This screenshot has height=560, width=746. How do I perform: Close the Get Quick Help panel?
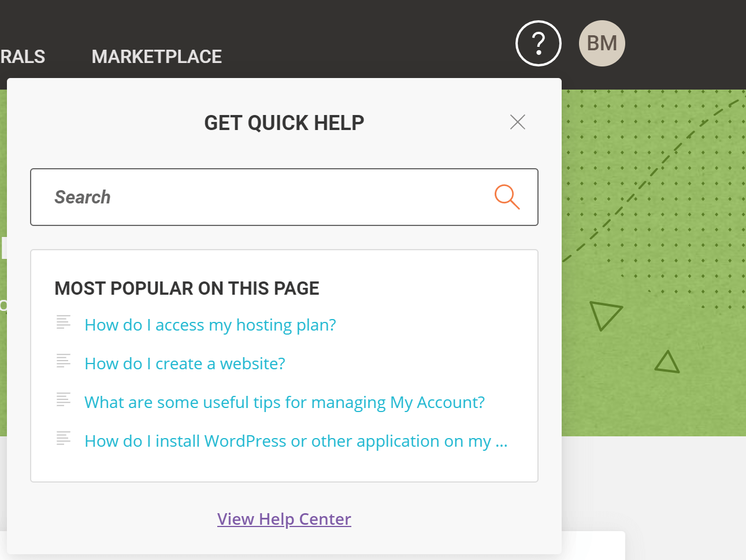(518, 122)
